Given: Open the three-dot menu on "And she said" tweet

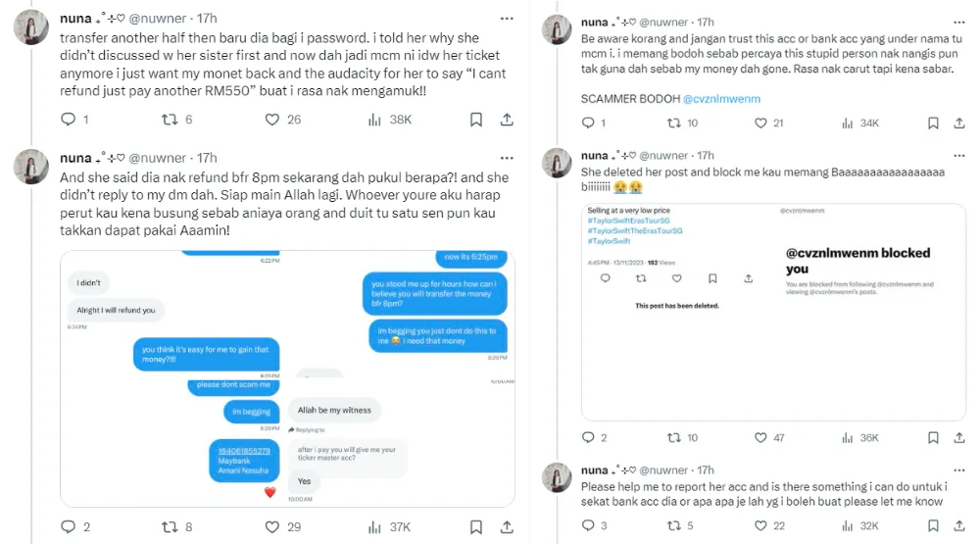Looking at the screenshot, I should [507, 157].
